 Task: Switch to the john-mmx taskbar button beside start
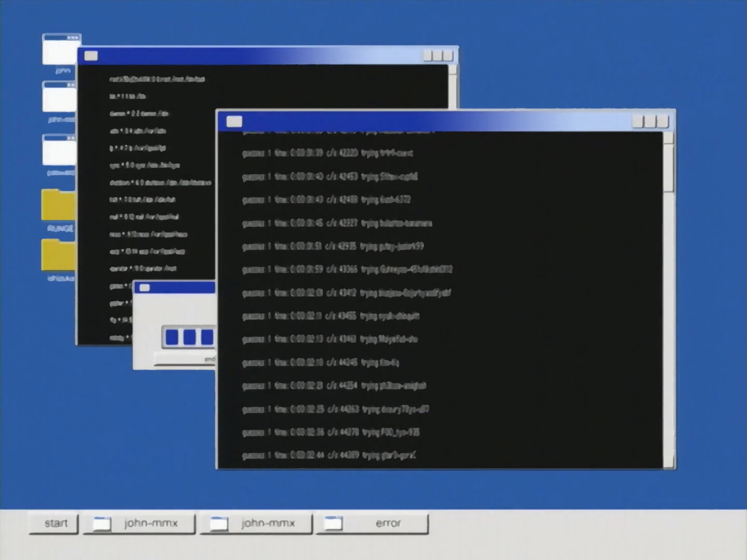click(x=139, y=523)
